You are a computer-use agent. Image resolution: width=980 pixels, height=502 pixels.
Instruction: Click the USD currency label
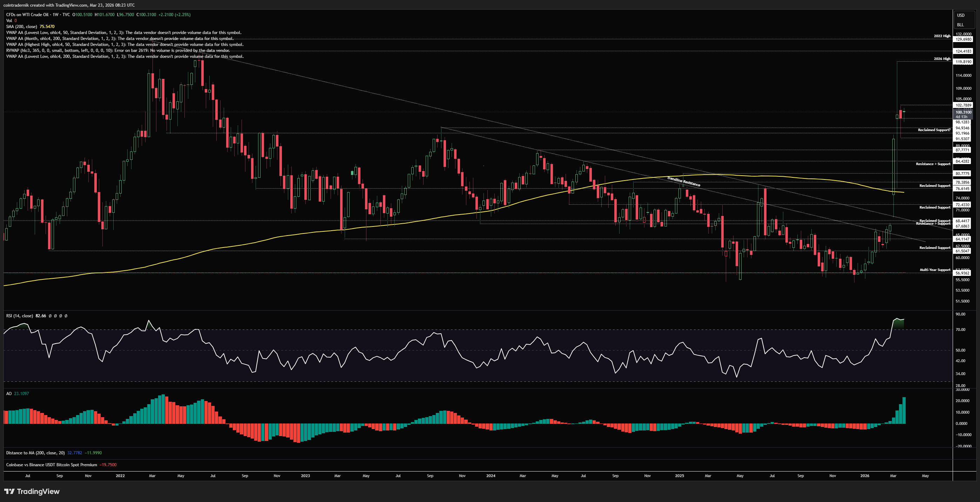click(x=961, y=15)
